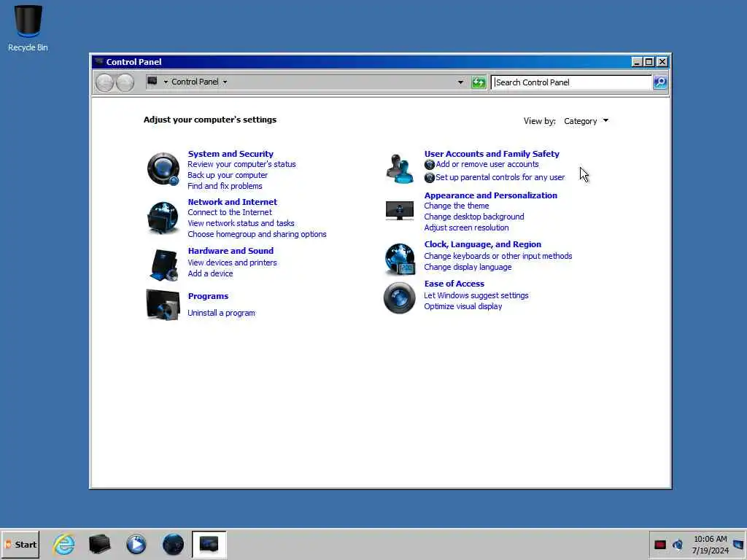
Task: Open the Programs heading link
Action: 208,296
